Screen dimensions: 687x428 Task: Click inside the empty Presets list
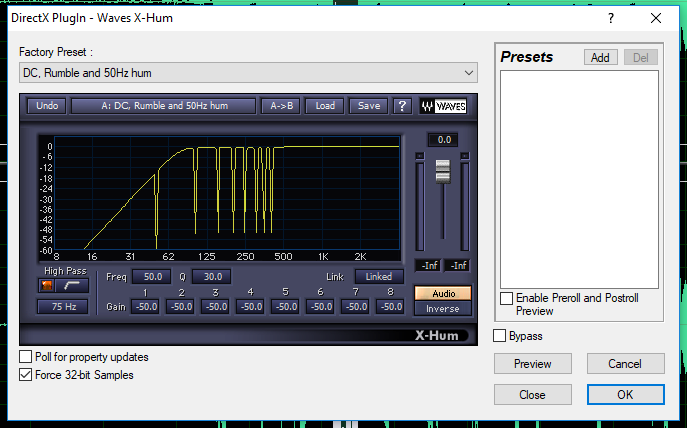(x=579, y=179)
